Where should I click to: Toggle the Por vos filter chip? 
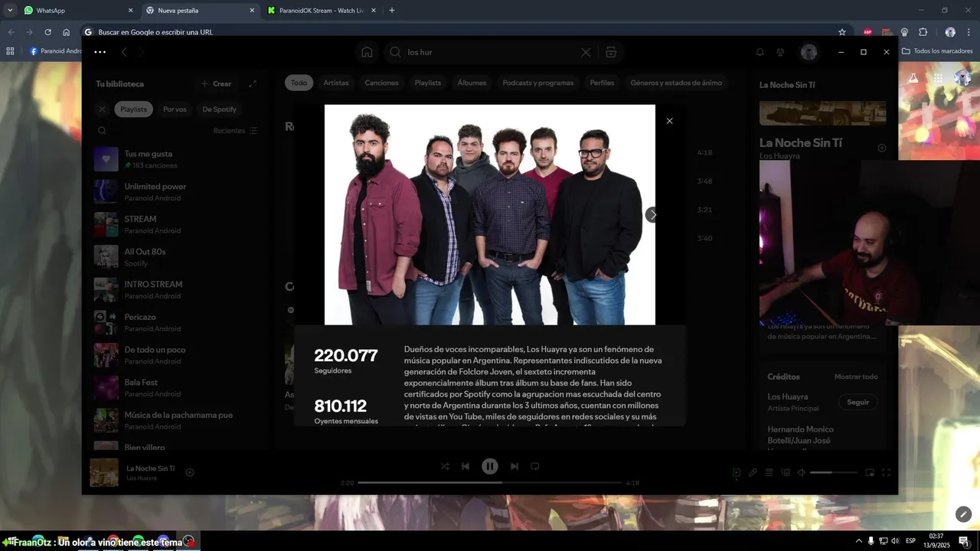(x=175, y=109)
